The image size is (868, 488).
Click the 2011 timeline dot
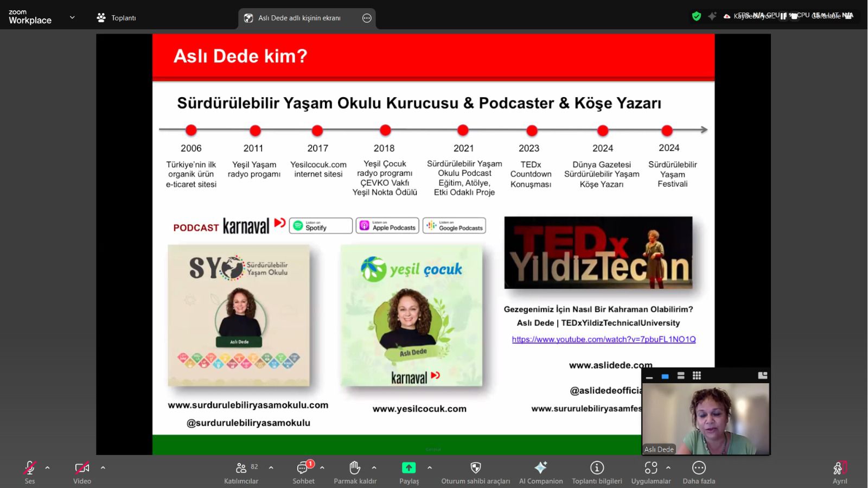(255, 130)
